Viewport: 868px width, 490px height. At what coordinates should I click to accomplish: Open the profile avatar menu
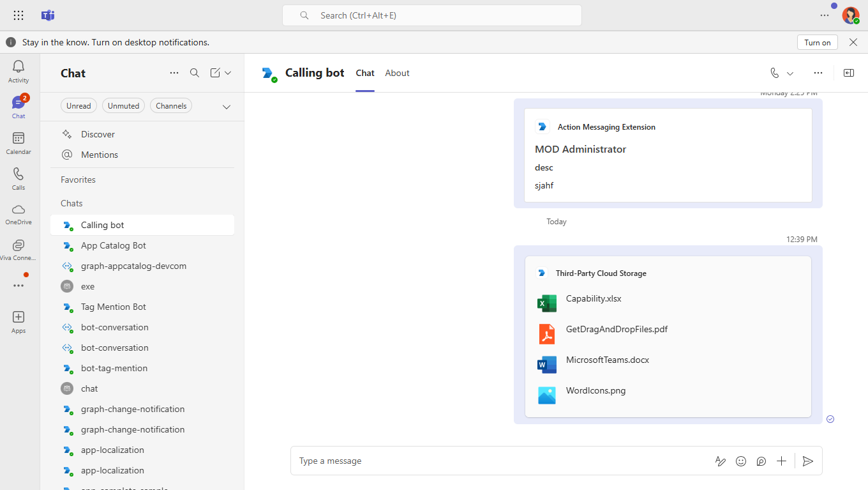click(x=850, y=15)
